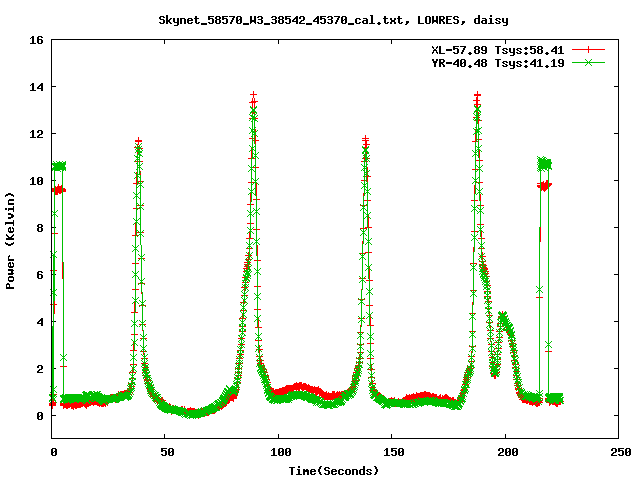Click the x-axis tick label 100
The width and height of the screenshot is (640, 480).
pos(281,452)
